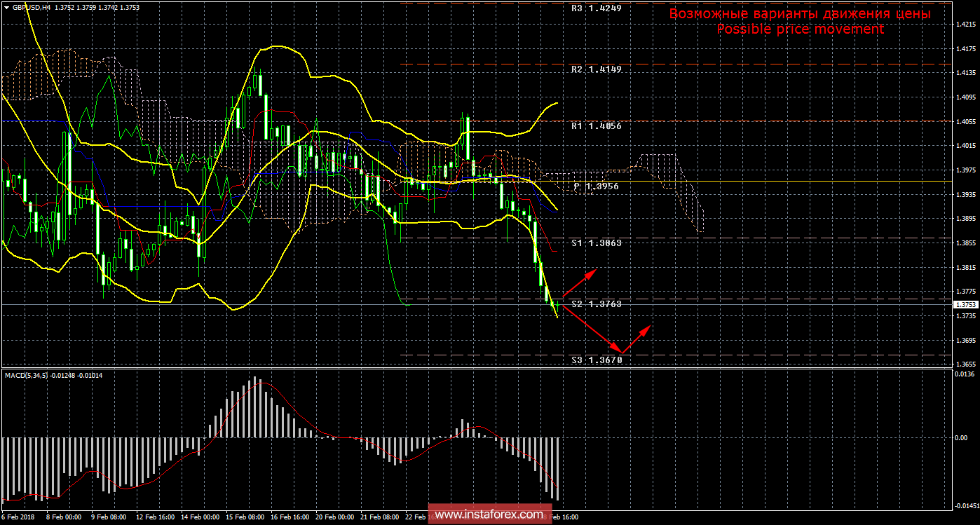Click the current price tag 1.3753

click(964, 305)
